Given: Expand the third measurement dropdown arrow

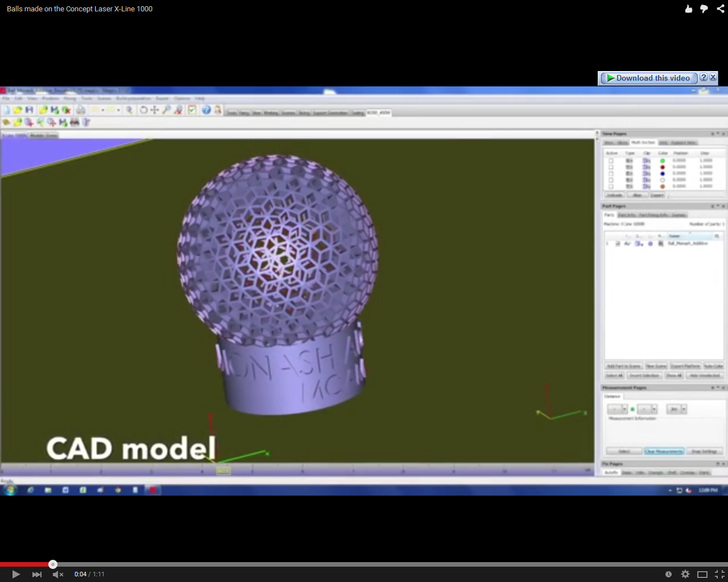Looking at the screenshot, I should [x=684, y=409].
